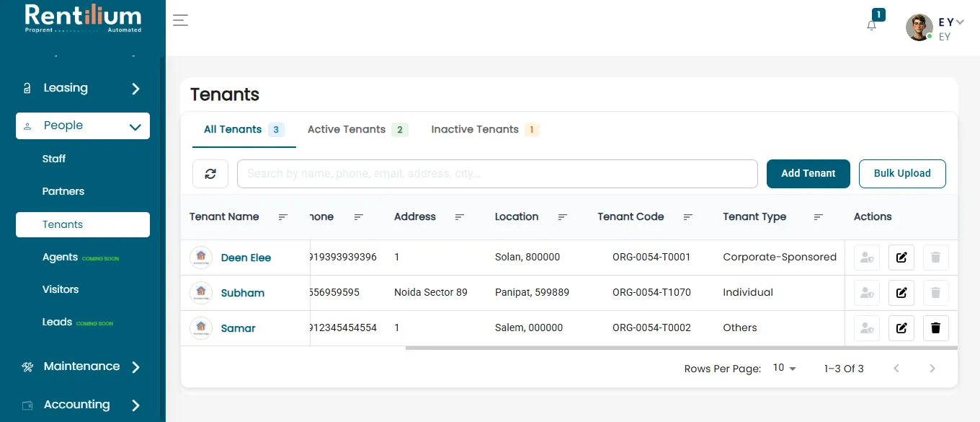Click the Noida Sector 89 address

pyautogui.click(x=431, y=292)
